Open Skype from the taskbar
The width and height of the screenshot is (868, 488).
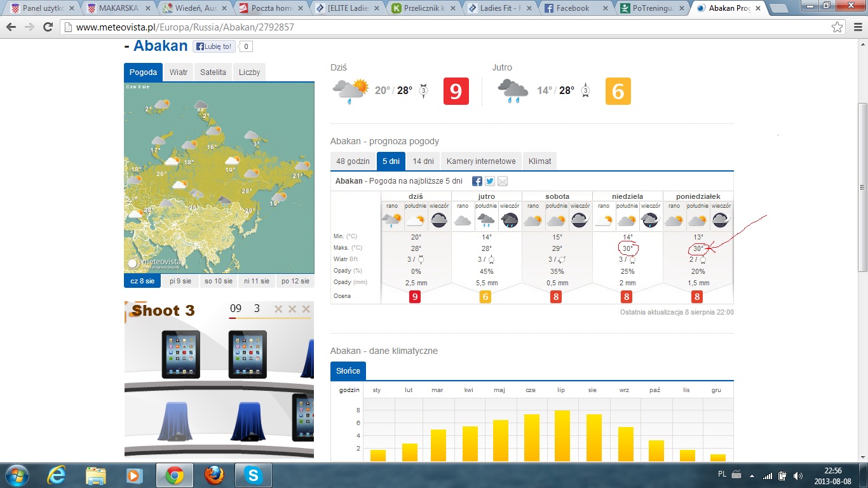pyautogui.click(x=254, y=475)
